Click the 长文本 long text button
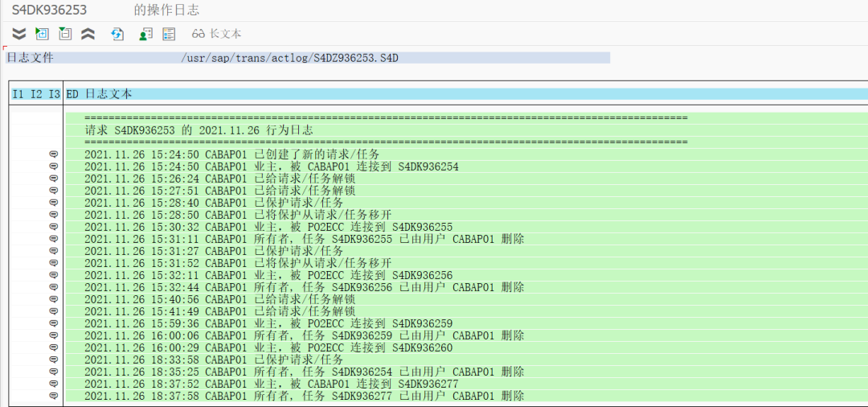 pyautogui.click(x=217, y=35)
